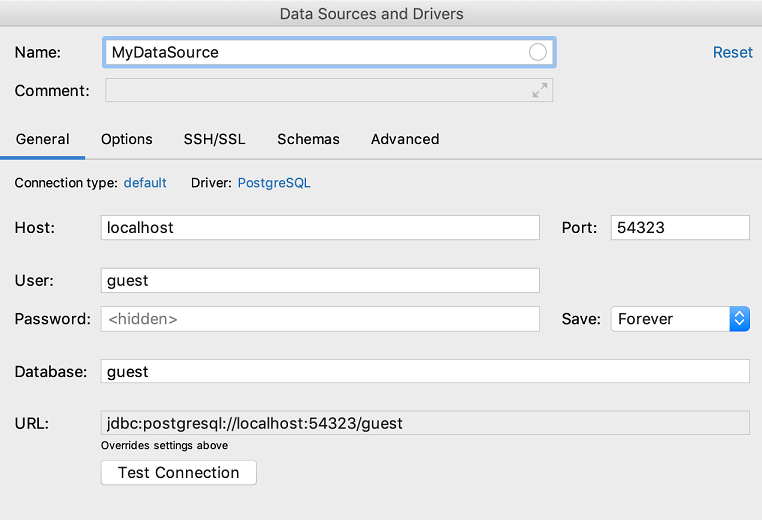Switch to the SSH/SSL tab

[x=214, y=139]
